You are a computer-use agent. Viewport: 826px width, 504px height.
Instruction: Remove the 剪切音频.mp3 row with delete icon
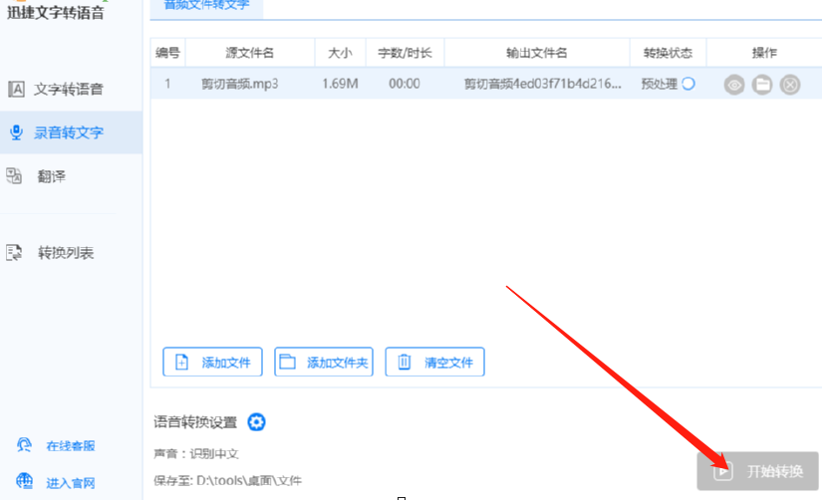790,85
